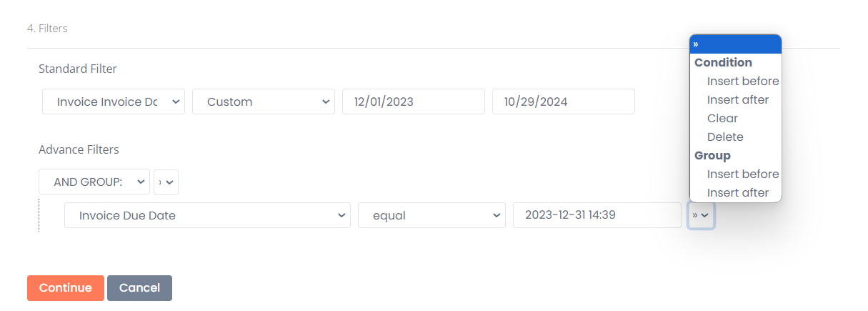Expand the Invoice Invoice Date standard filter dropdown
Image resolution: width=868 pixels, height=311 pixels.
pos(114,102)
